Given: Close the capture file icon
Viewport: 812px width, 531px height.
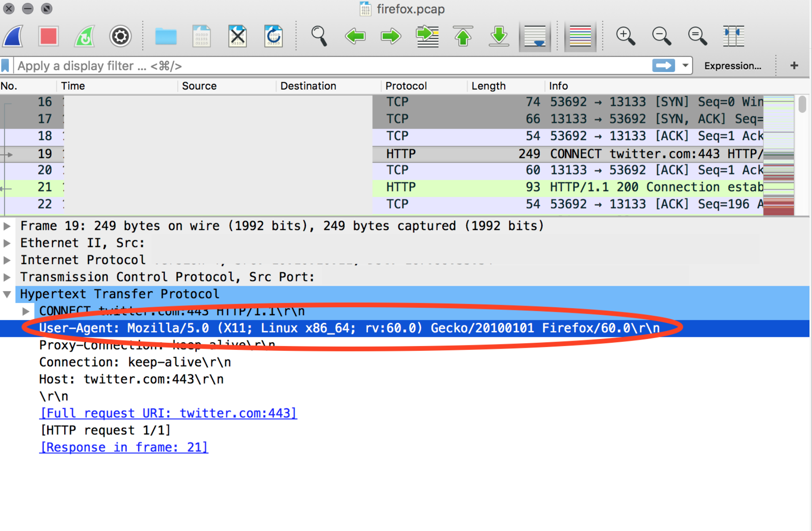Looking at the screenshot, I should [x=238, y=36].
